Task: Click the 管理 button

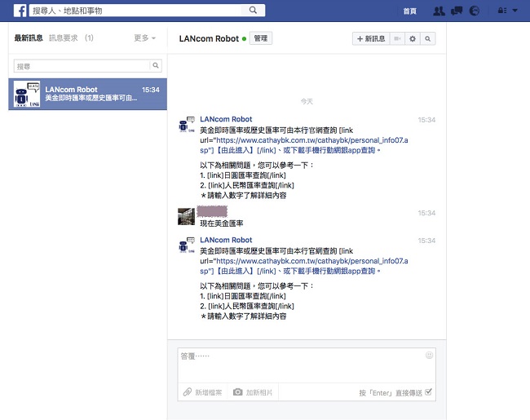Action: click(x=261, y=38)
